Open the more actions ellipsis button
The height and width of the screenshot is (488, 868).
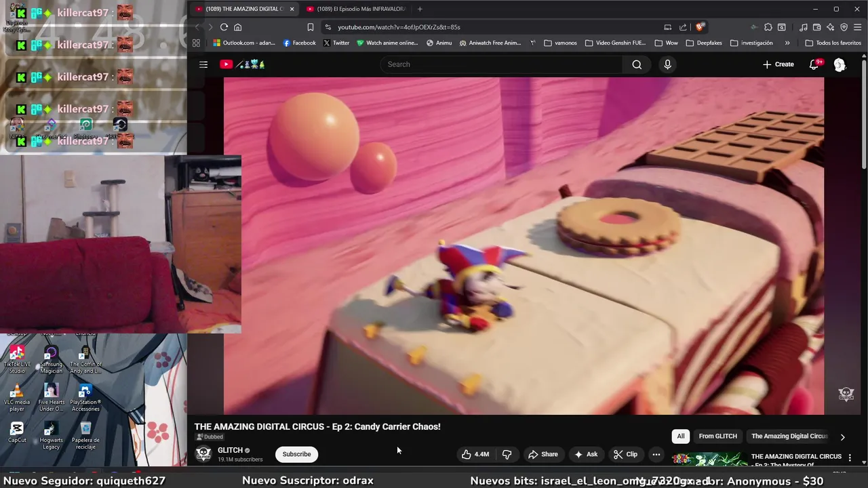(656, 454)
